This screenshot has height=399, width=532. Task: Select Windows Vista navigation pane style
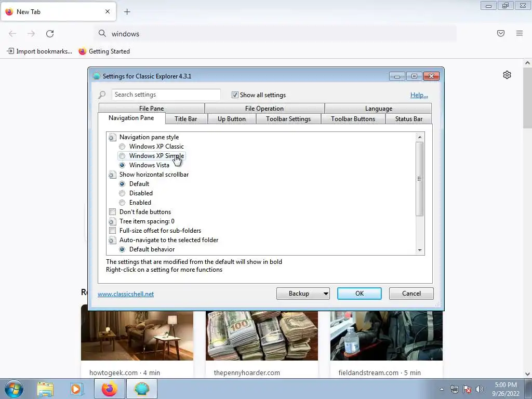point(122,165)
